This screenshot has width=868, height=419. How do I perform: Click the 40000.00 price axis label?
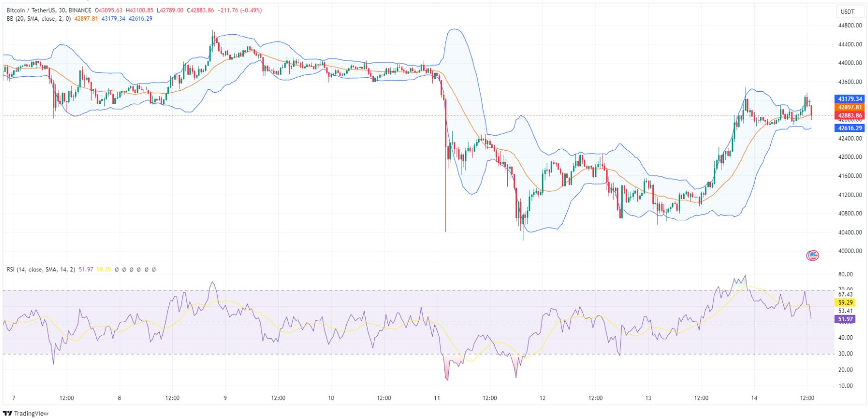(x=850, y=251)
